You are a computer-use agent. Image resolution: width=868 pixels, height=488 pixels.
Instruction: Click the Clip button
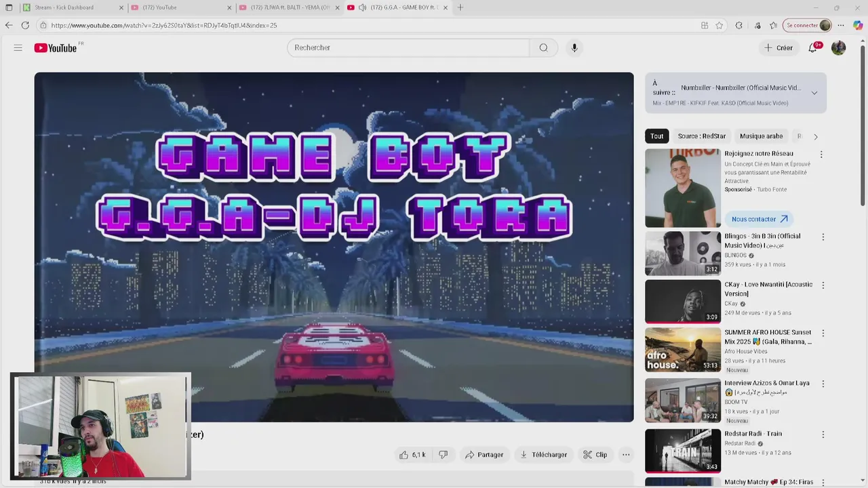click(595, 455)
